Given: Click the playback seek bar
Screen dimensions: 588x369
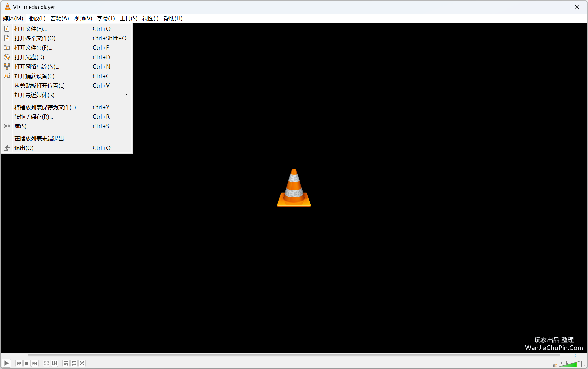Looking at the screenshot, I should click(293, 355).
